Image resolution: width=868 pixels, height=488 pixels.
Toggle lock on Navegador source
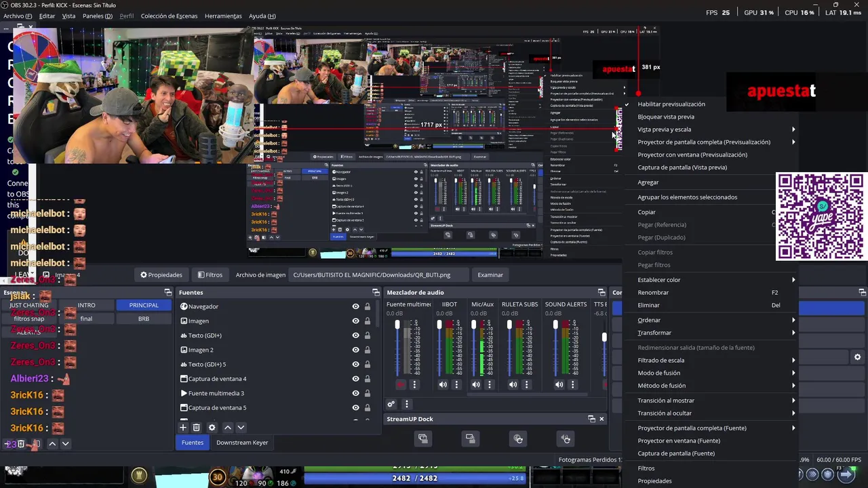pyautogui.click(x=368, y=306)
